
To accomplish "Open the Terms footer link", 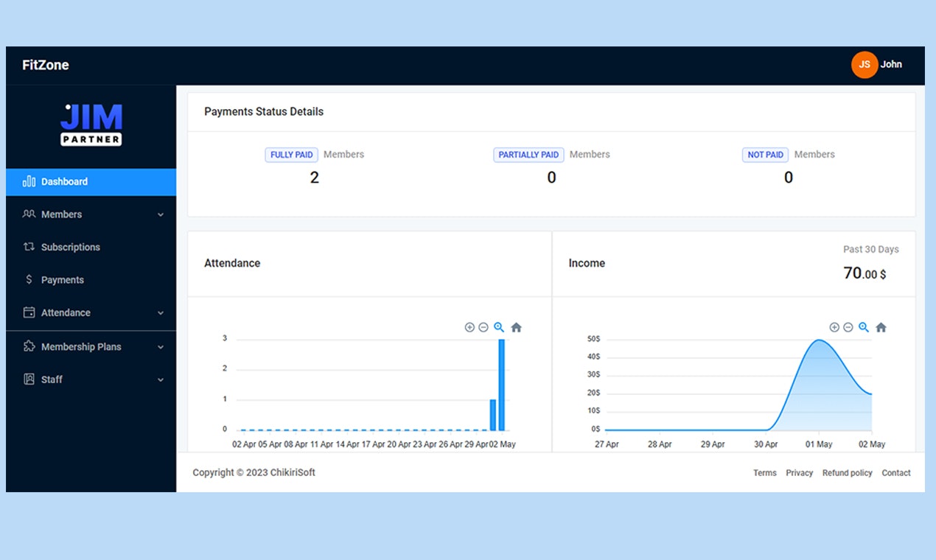I will pos(765,473).
